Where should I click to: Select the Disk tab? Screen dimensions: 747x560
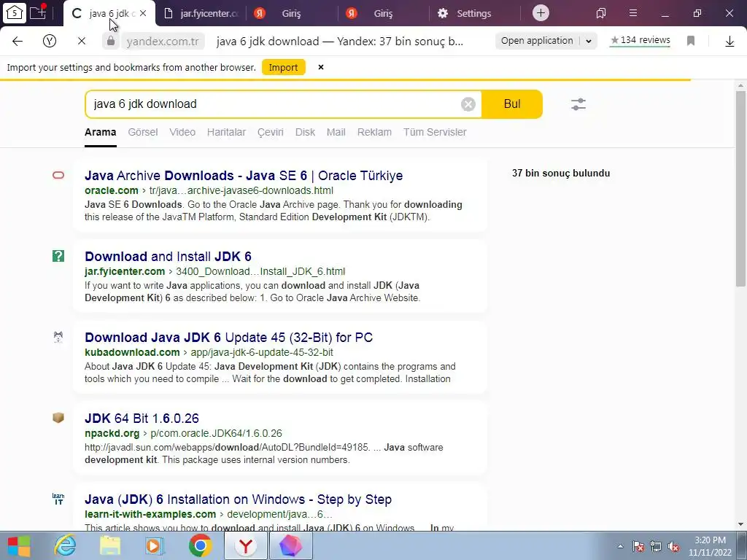pos(306,132)
